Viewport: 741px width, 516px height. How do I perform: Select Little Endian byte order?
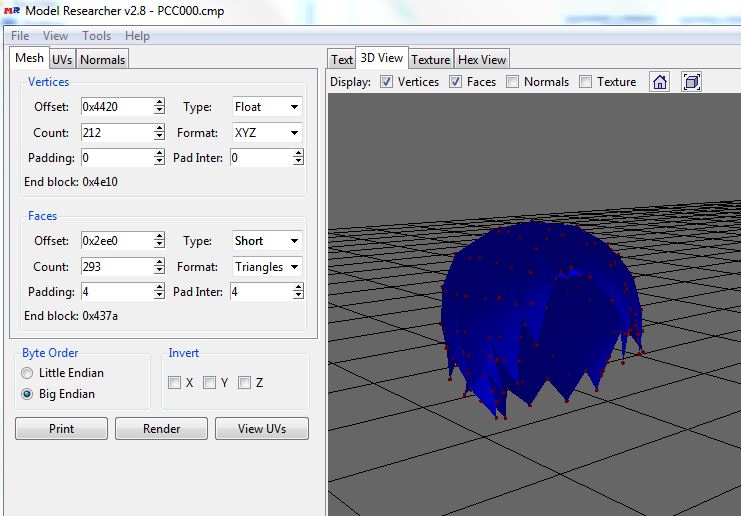pyautogui.click(x=27, y=373)
